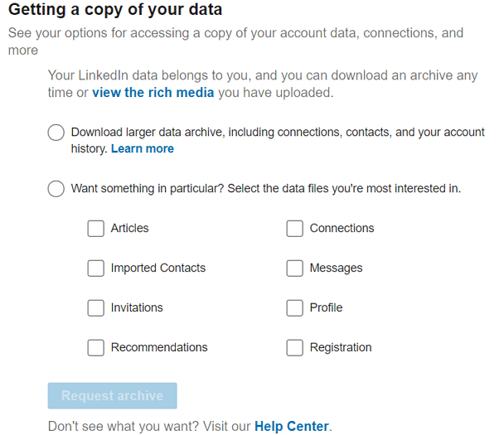
Task: Tick the Invitations checkbox
Action: (x=96, y=308)
